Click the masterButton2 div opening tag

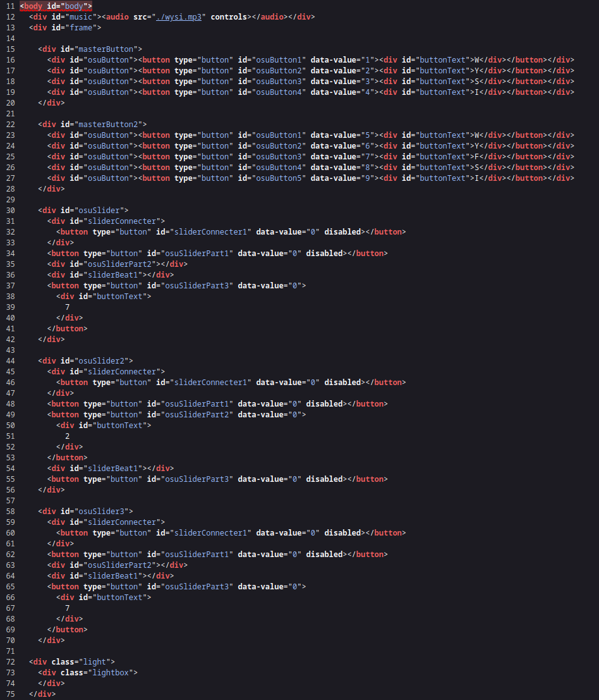click(92, 124)
